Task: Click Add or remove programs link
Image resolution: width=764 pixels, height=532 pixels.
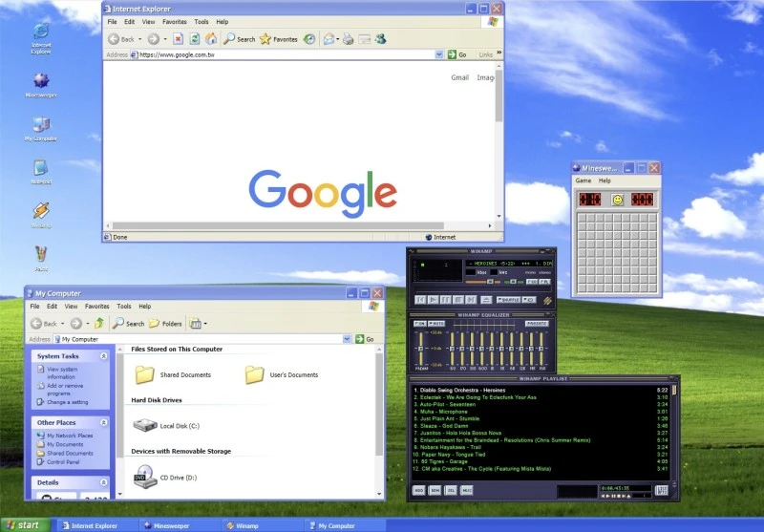Action: 65,390
